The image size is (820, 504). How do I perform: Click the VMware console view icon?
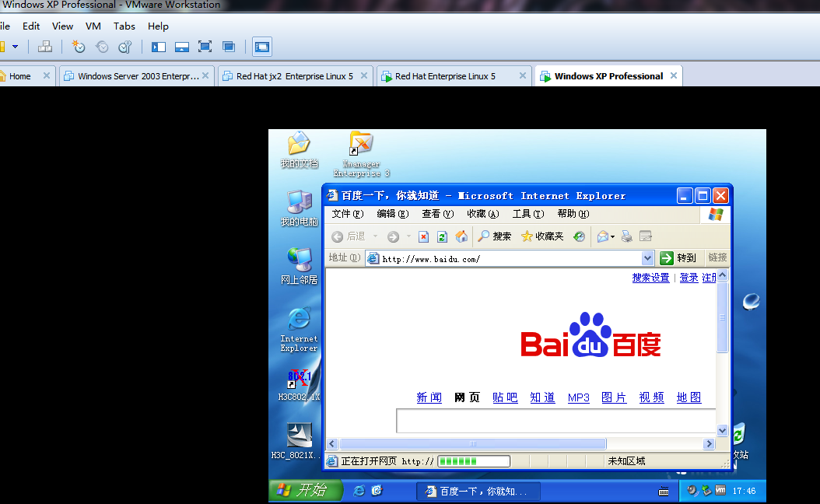coord(182,47)
